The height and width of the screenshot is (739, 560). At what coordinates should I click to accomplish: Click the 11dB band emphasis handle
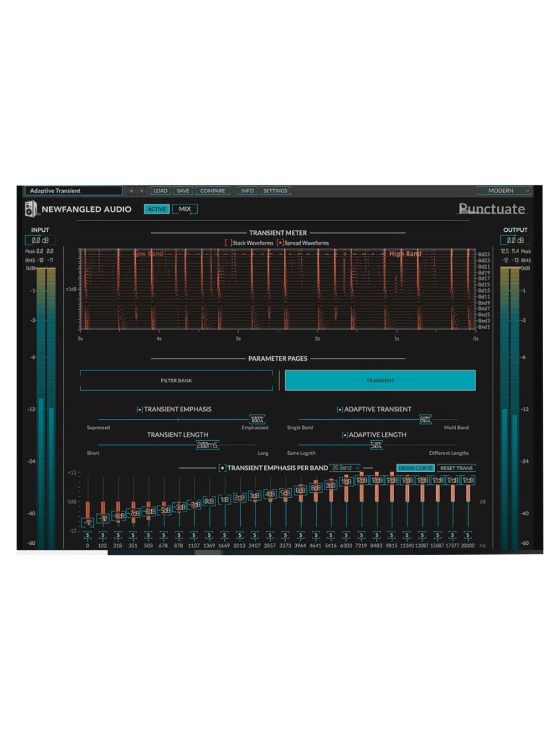[x=347, y=481]
